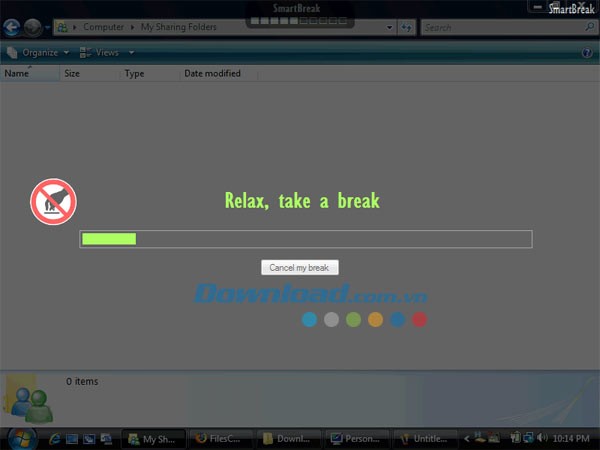Image resolution: width=600 pixels, height=450 pixels.
Task: Go back with the Explorer back arrow
Action: coord(11,27)
